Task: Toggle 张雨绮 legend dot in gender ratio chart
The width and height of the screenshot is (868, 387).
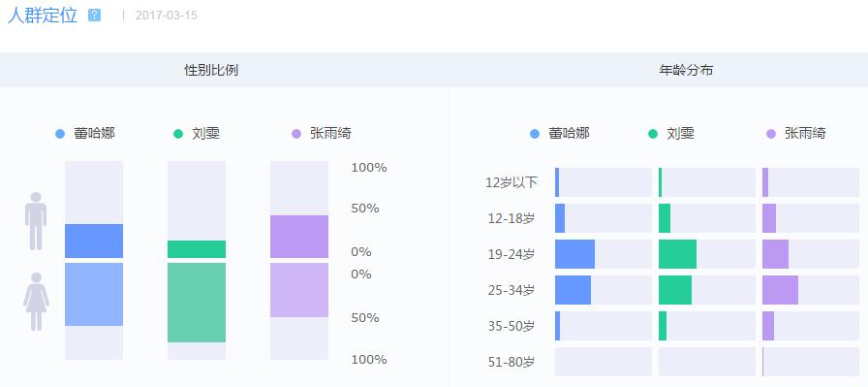Action: click(296, 134)
